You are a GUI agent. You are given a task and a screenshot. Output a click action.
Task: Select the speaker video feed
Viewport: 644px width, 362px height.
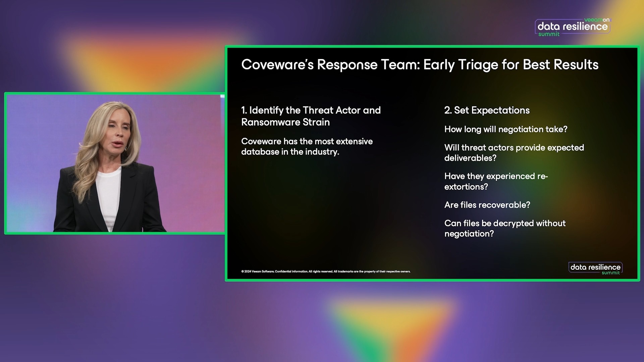(115, 163)
